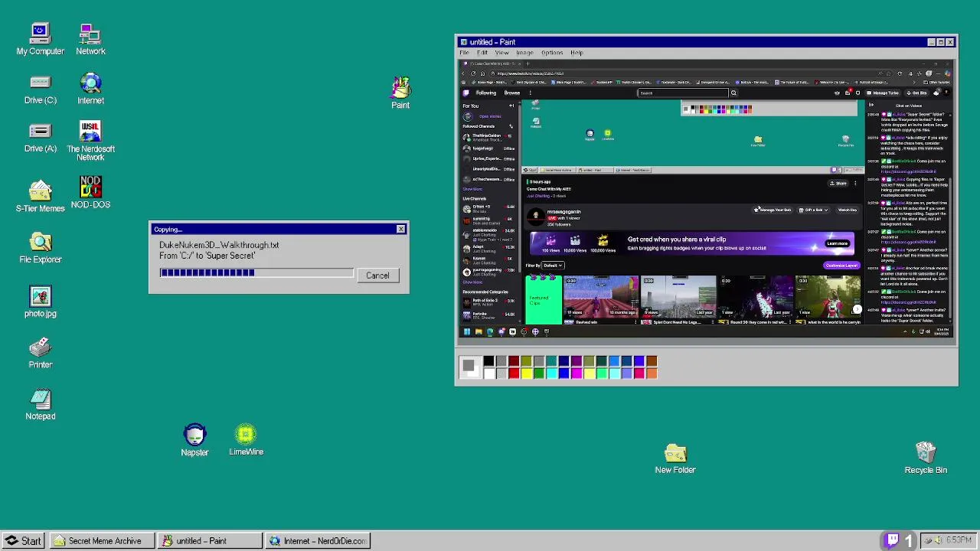Screen dimensions: 980x551
Task: Open the Recycle Bin desktop icon
Action: coord(926,458)
